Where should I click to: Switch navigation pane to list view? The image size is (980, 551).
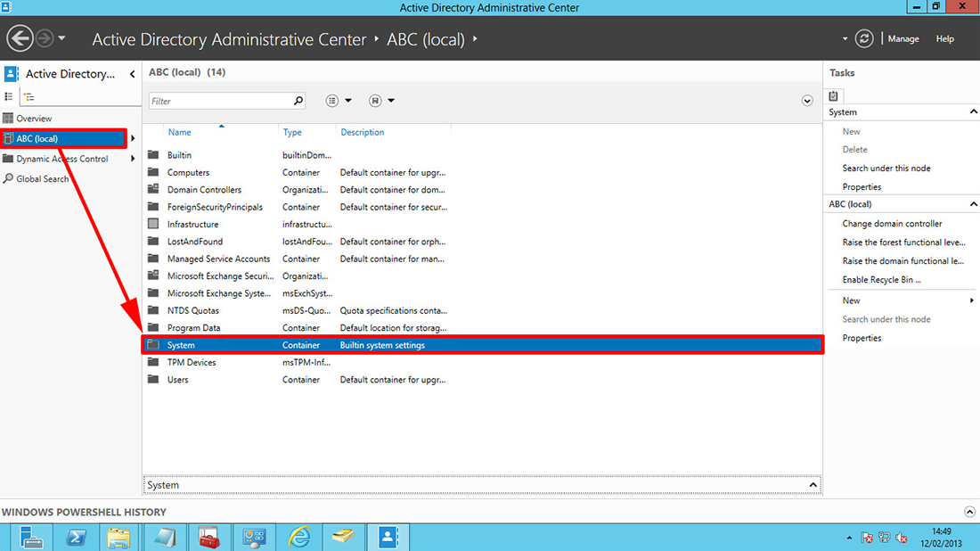[x=9, y=97]
